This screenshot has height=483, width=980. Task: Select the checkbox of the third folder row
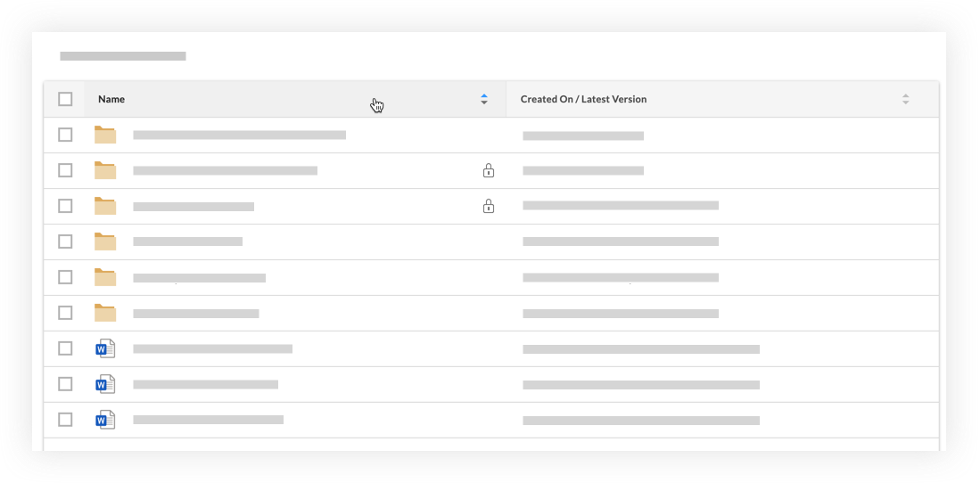[65, 206]
